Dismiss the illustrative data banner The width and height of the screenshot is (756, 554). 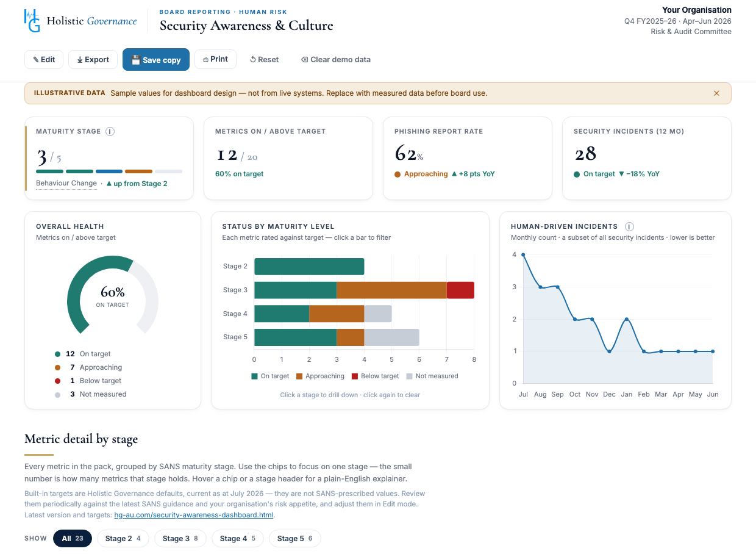click(716, 93)
